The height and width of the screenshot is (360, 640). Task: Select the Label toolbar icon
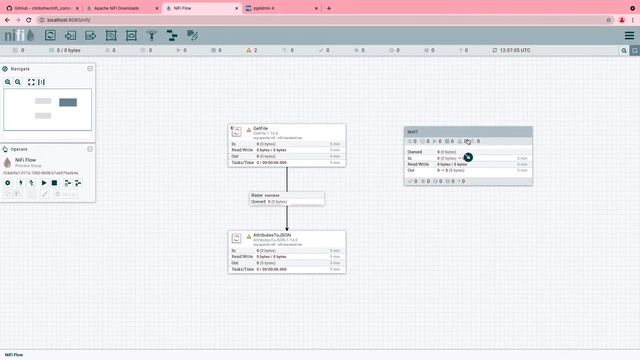click(192, 36)
